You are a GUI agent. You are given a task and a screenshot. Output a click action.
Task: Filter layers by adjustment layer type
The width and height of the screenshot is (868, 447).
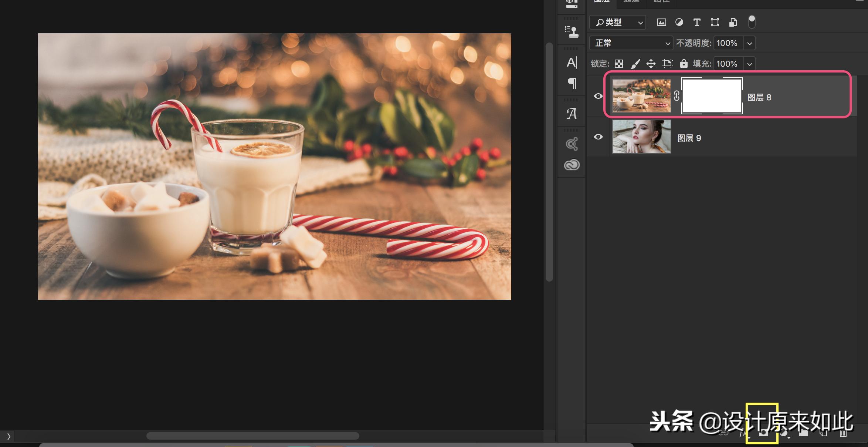click(679, 23)
